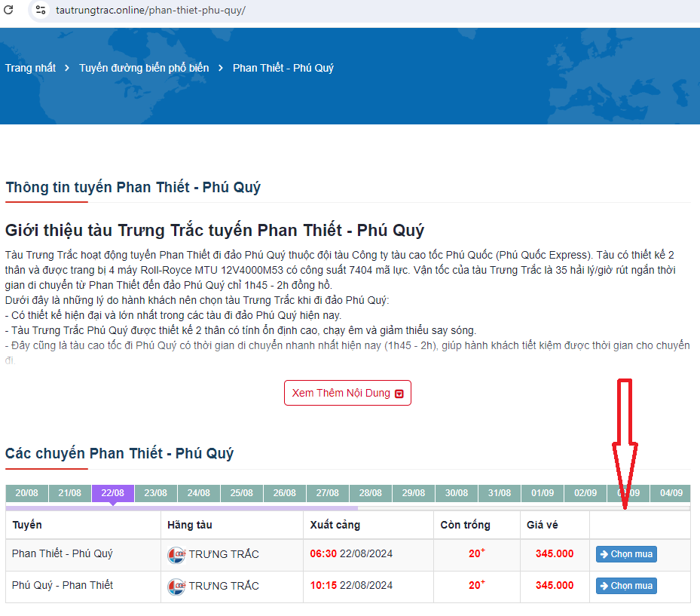Switch to the 25/08 date tab

click(x=242, y=492)
